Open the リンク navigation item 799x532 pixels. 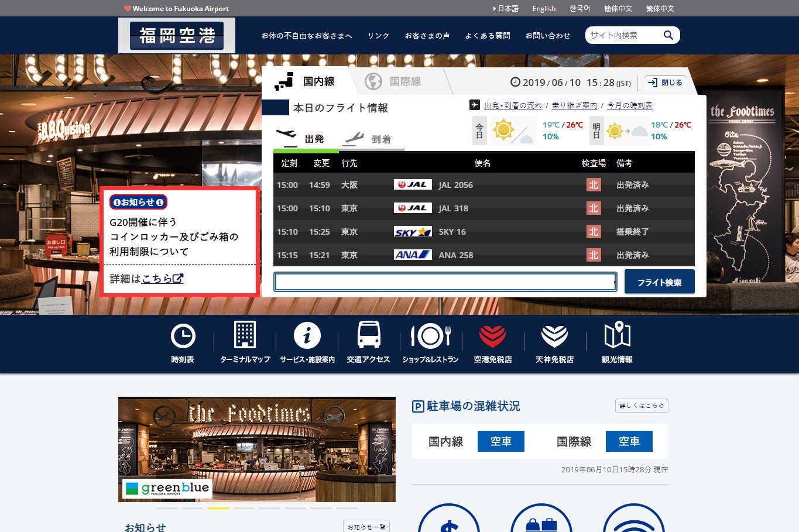point(379,36)
